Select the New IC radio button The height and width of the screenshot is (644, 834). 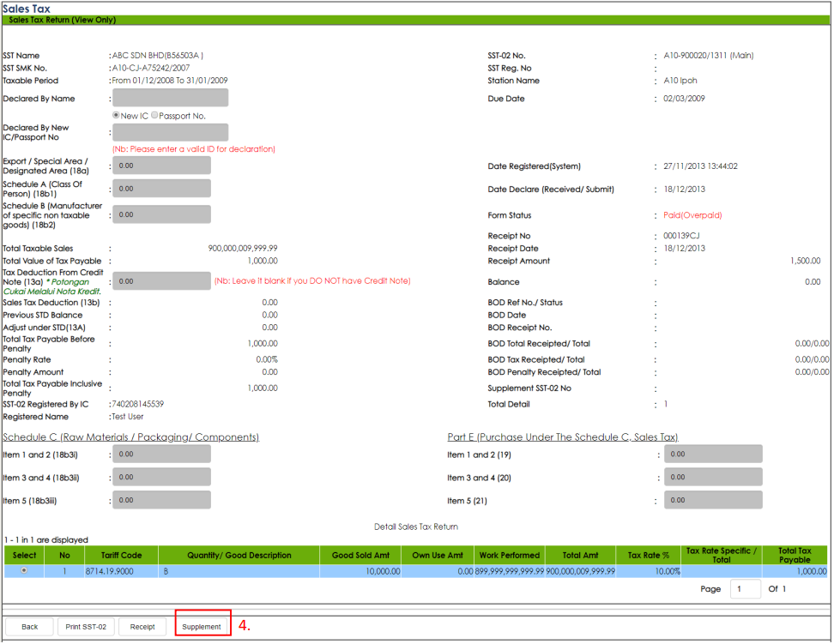(x=116, y=116)
